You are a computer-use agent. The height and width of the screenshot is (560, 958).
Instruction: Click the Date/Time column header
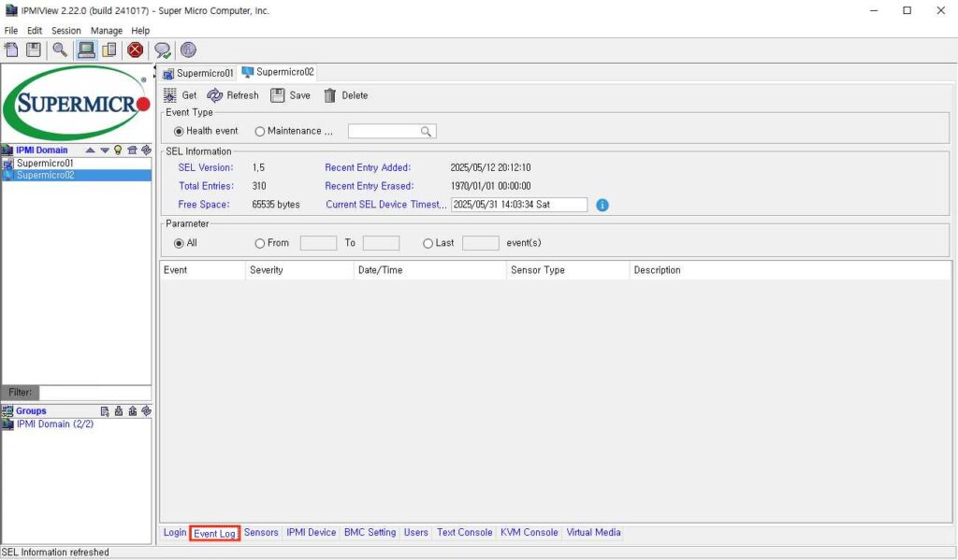(430, 270)
